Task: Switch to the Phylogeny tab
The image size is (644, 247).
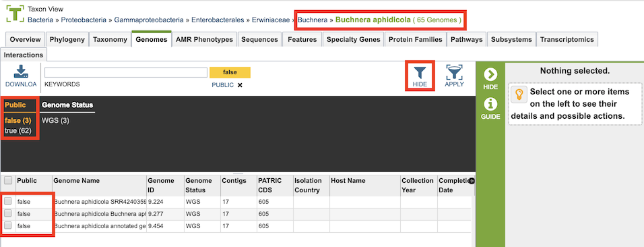Action: [67, 40]
